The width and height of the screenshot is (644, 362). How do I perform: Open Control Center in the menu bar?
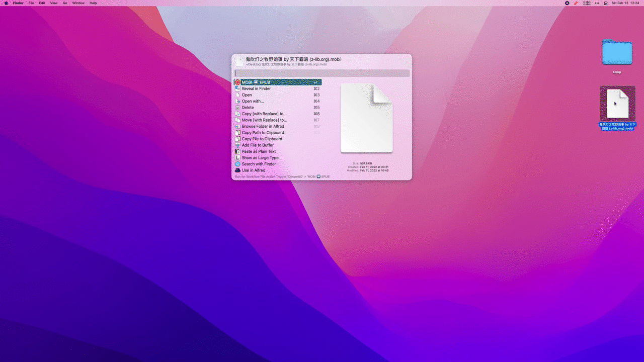[605, 3]
